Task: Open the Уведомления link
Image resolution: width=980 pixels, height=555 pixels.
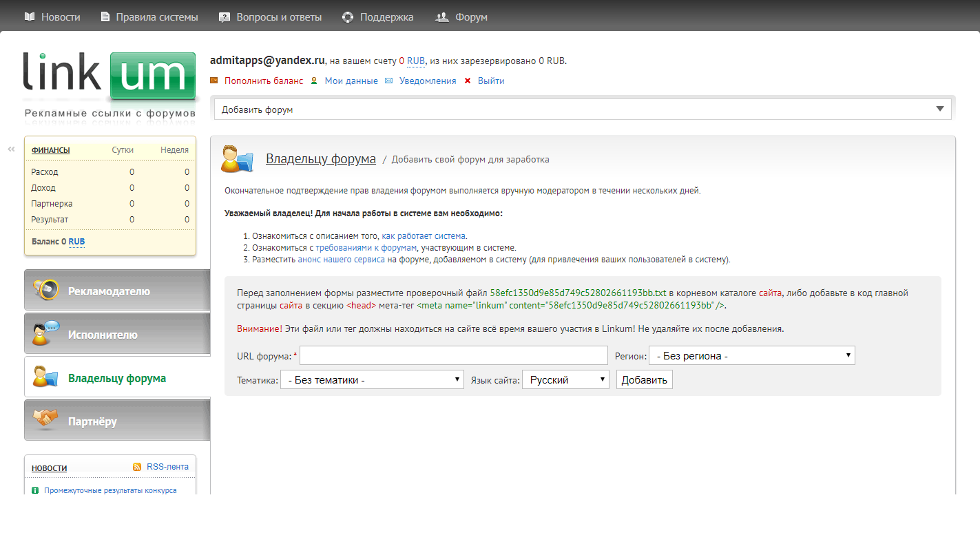Action: click(x=428, y=81)
